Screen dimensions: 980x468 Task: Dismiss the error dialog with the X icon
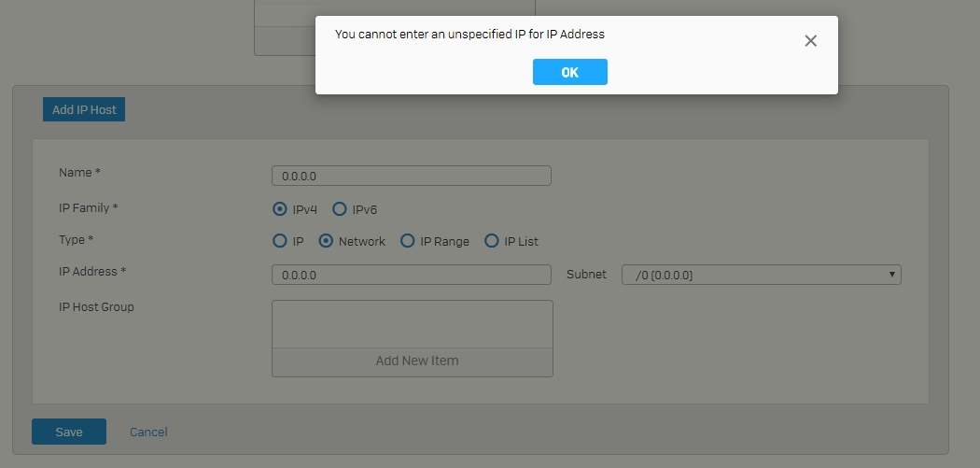click(x=811, y=41)
